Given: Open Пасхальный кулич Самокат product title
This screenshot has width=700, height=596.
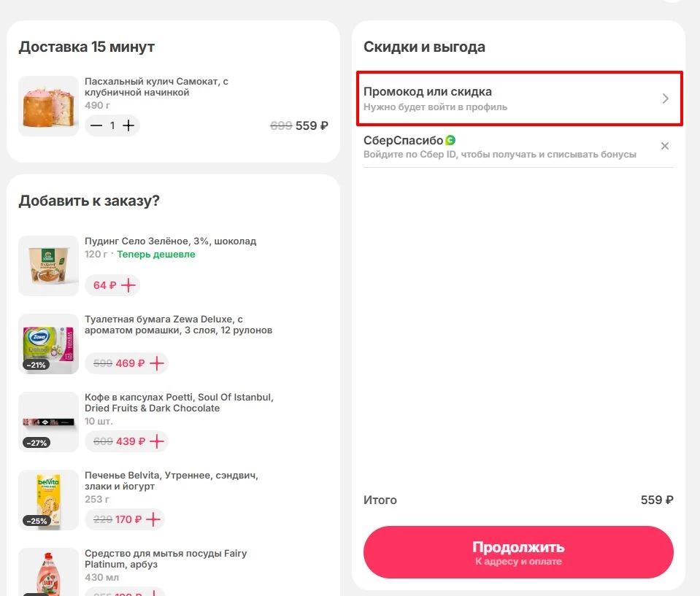Looking at the screenshot, I should pyautogui.click(x=156, y=87).
